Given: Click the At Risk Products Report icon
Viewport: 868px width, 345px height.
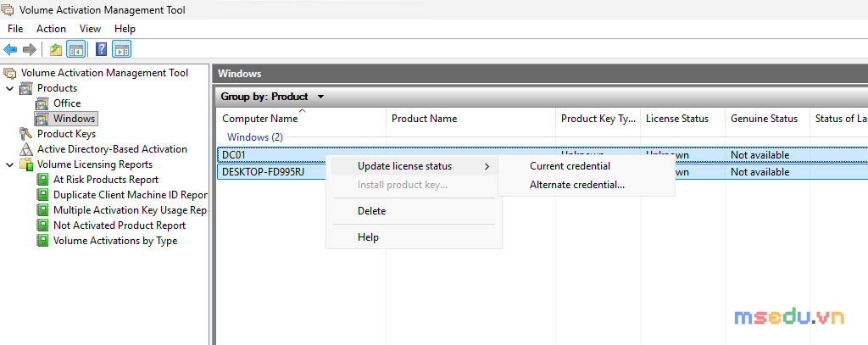Looking at the screenshot, I should click(42, 180).
